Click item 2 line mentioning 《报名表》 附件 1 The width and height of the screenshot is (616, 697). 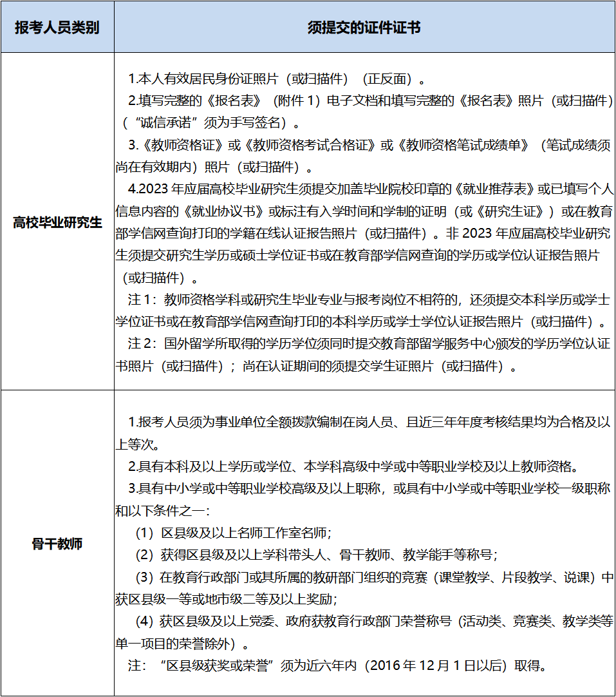[x=370, y=101]
